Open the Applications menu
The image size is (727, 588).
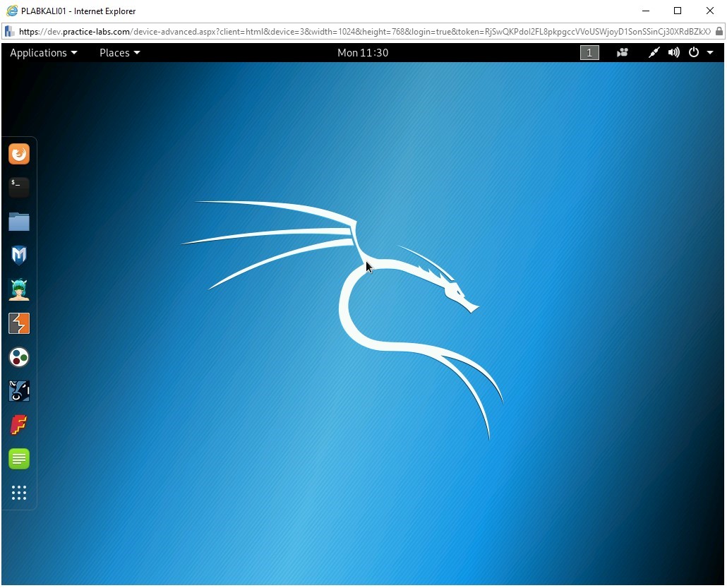tap(43, 52)
